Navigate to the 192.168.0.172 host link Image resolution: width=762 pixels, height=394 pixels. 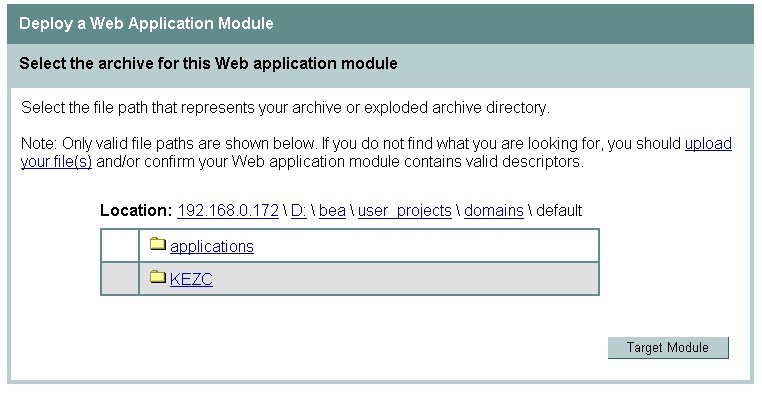[228, 210]
